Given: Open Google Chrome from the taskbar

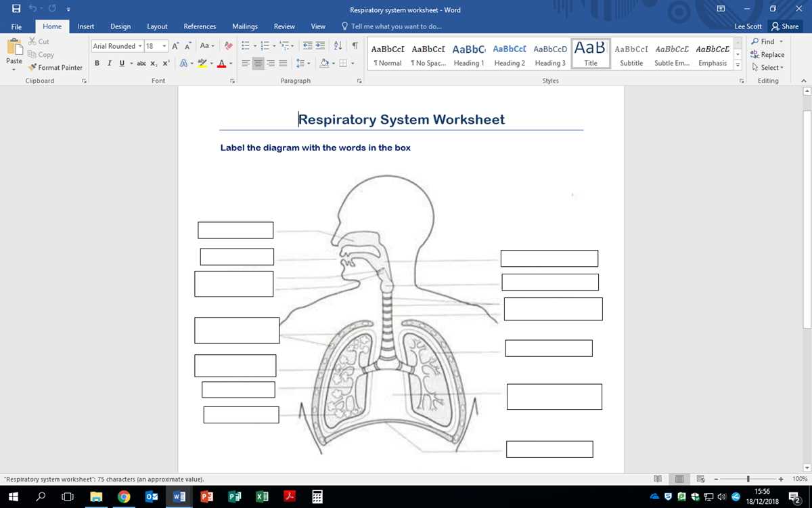Looking at the screenshot, I should [x=124, y=496].
